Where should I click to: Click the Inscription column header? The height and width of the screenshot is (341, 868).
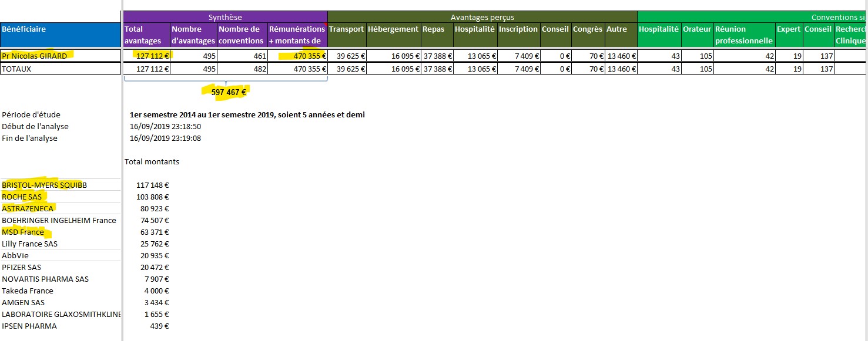pyautogui.click(x=519, y=35)
